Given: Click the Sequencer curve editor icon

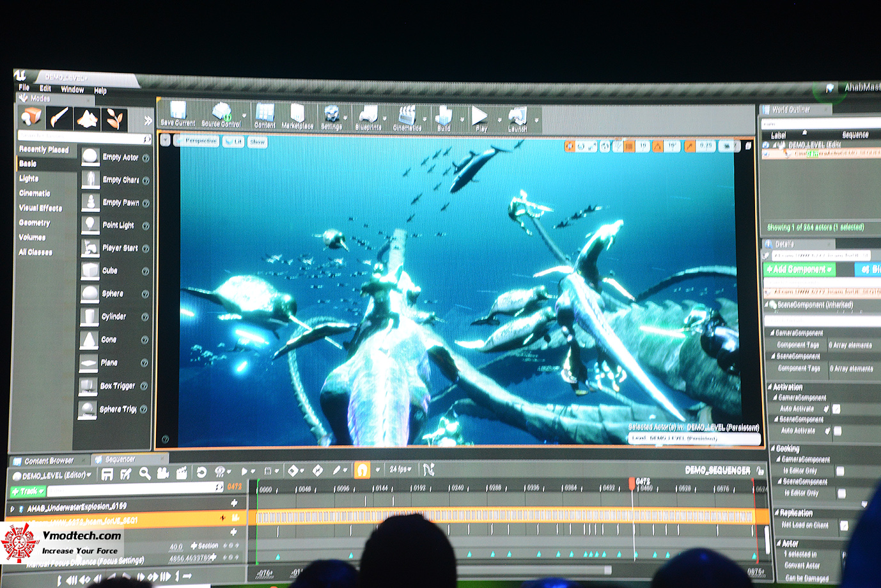Looking at the screenshot, I should click(x=428, y=470).
